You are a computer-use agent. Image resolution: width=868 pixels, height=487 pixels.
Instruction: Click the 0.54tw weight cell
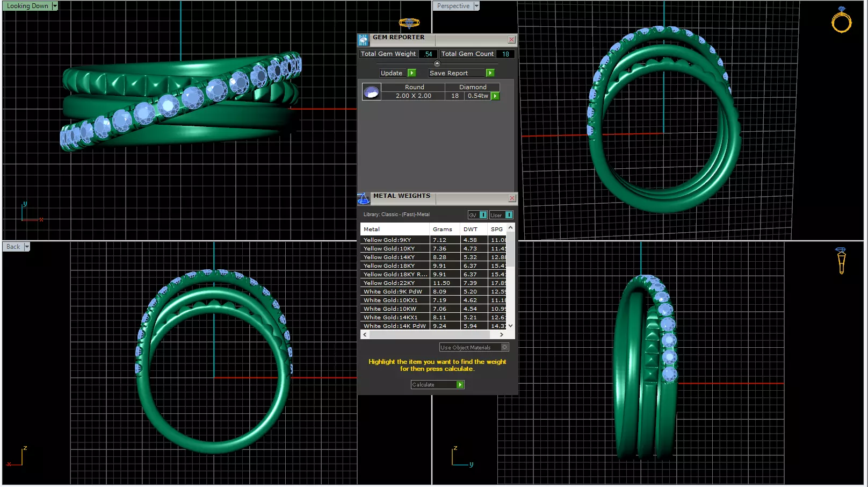478,96
